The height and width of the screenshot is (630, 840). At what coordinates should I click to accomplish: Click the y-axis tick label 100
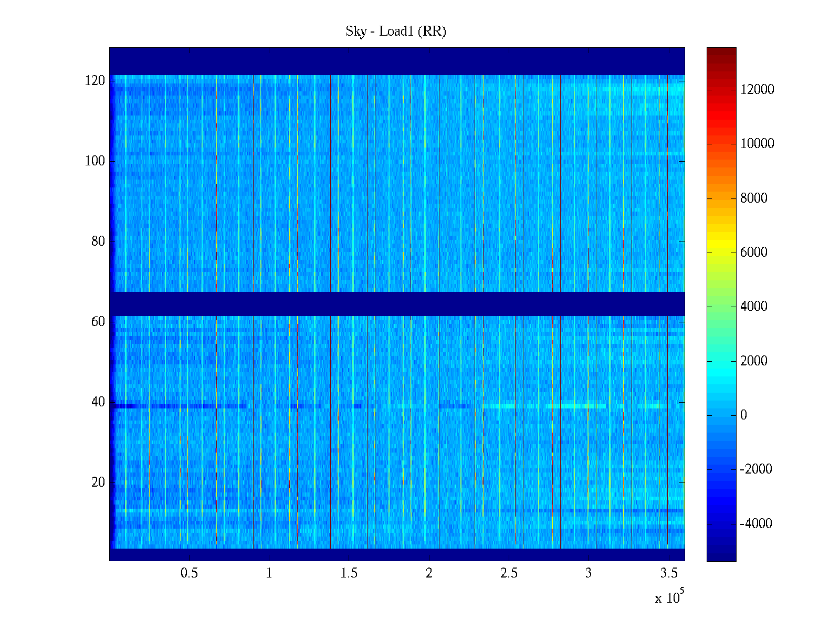(94, 161)
